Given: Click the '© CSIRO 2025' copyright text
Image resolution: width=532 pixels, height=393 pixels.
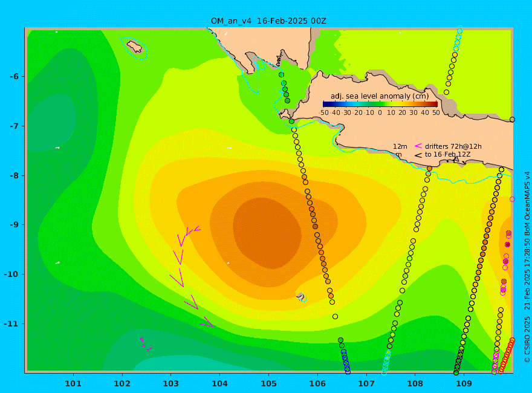Looking at the screenshot, I should [527, 341].
